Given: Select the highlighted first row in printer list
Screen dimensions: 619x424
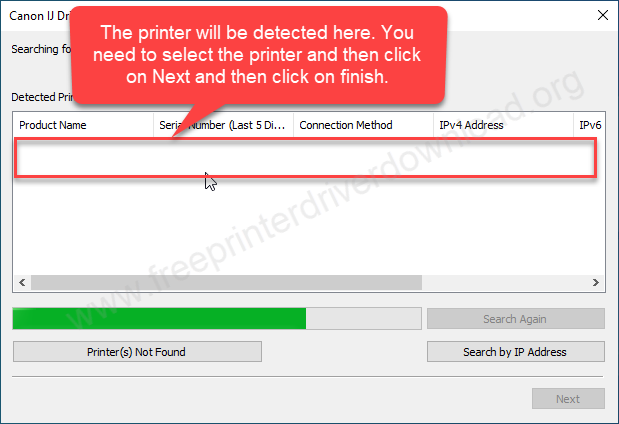Looking at the screenshot, I should (305, 158).
